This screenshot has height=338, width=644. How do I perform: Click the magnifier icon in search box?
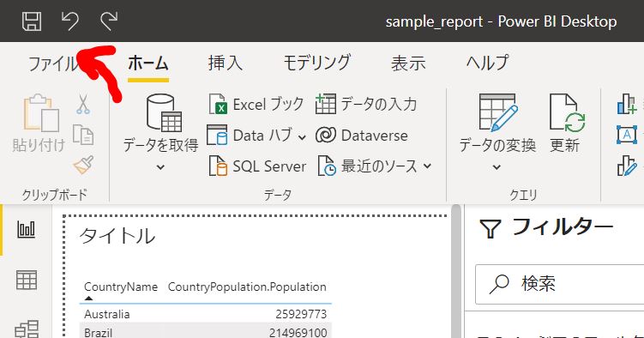(x=499, y=284)
